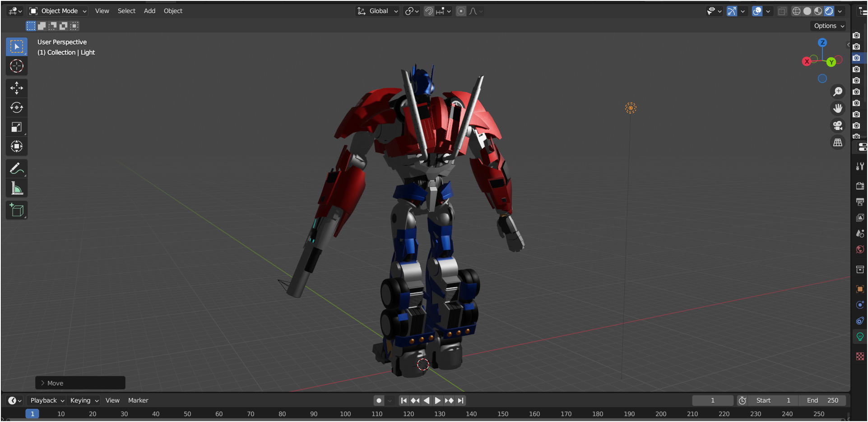Open the Object Mode dropdown
868x422 pixels.
58,11
